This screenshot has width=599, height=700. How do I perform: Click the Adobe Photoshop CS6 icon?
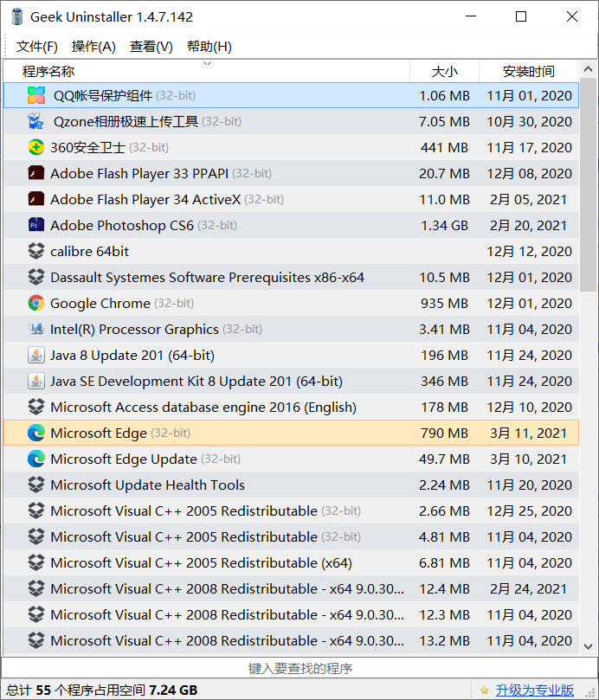pyautogui.click(x=36, y=225)
